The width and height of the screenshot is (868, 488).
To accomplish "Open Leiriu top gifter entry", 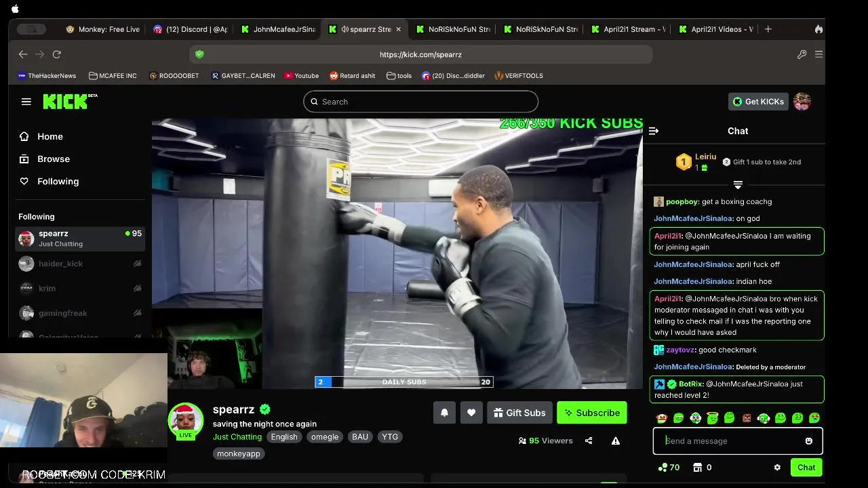I will [696, 161].
